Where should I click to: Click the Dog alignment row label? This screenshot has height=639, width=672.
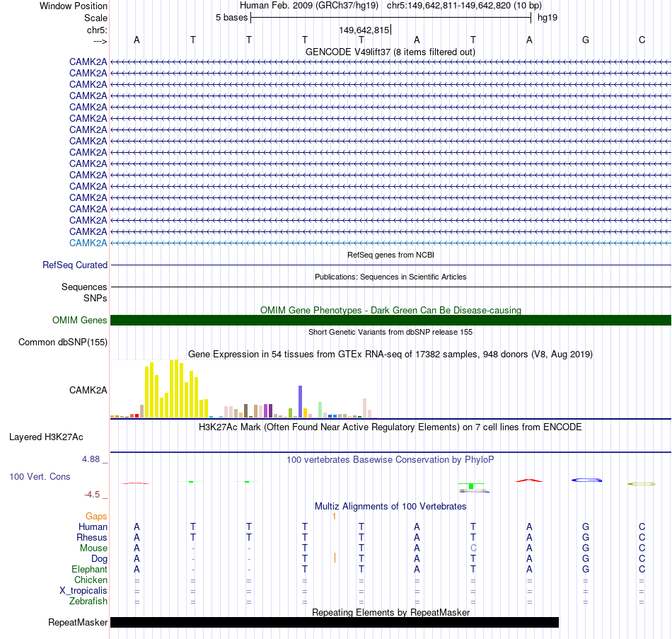click(99, 559)
